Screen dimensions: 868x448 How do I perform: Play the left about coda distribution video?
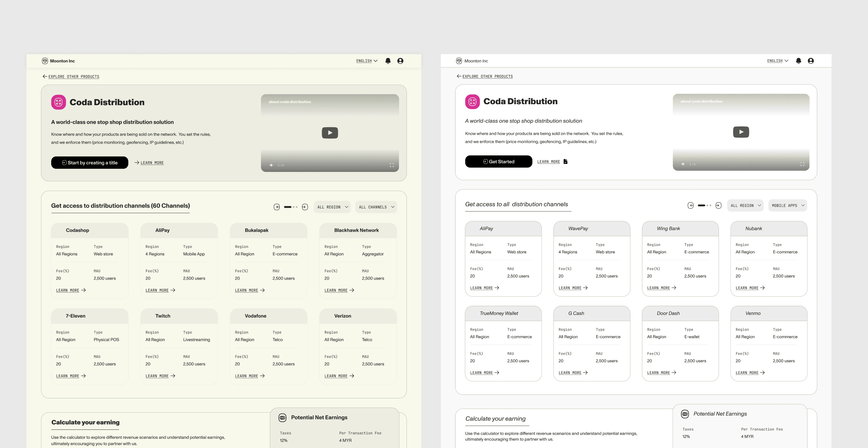click(x=330, y=133)
